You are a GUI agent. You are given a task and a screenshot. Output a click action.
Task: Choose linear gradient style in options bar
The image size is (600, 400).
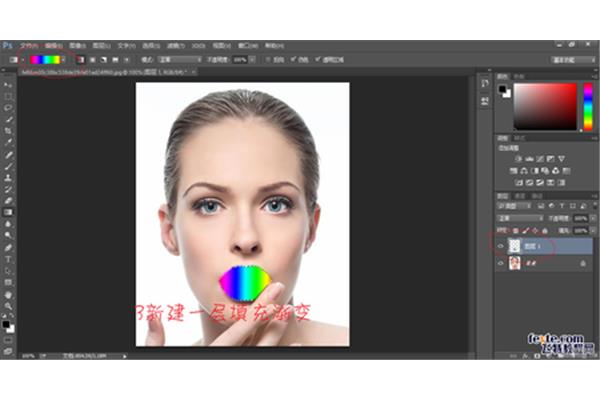pos(80,60)
